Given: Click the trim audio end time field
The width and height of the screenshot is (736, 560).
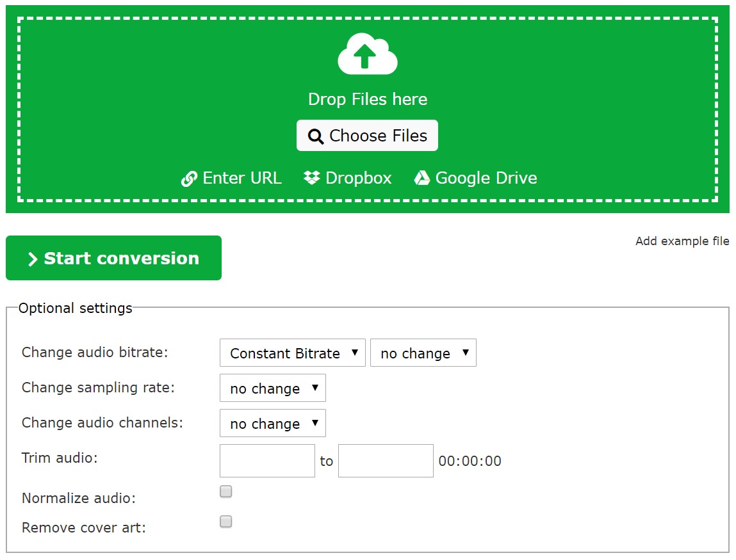Looking at the screenshot, I should (386, 461).
